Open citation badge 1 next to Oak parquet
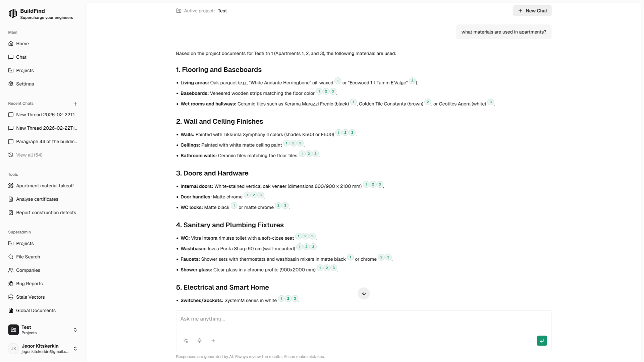Viewport: 644px width, 362px height. (338, 80)
